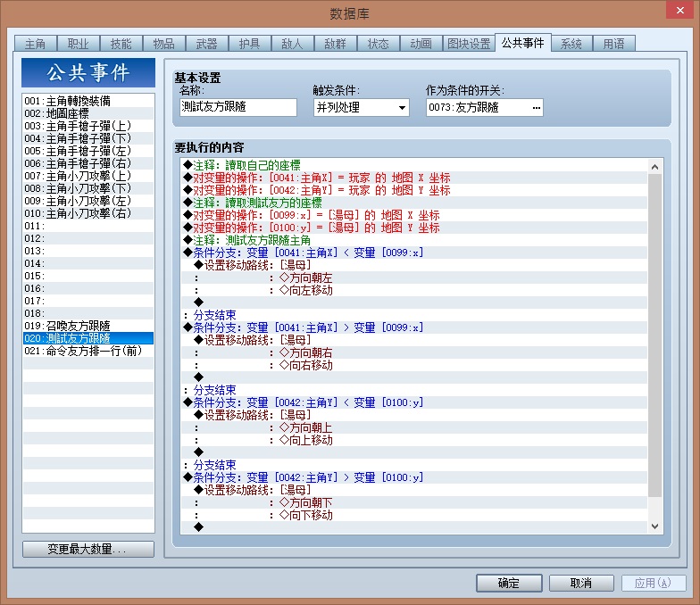Select event 005:主角手槍子彈(左)
700x605 pixels.
[87, 151]
